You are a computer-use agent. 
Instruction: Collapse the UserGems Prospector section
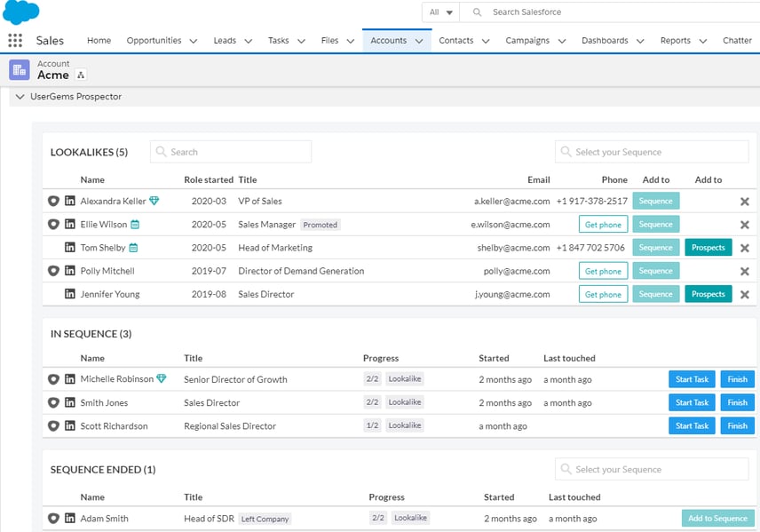click(x=20, y=97)
